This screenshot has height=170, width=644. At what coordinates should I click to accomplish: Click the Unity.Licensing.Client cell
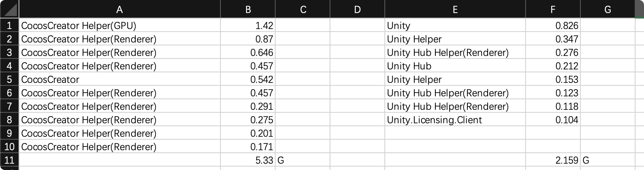[455, 120]
